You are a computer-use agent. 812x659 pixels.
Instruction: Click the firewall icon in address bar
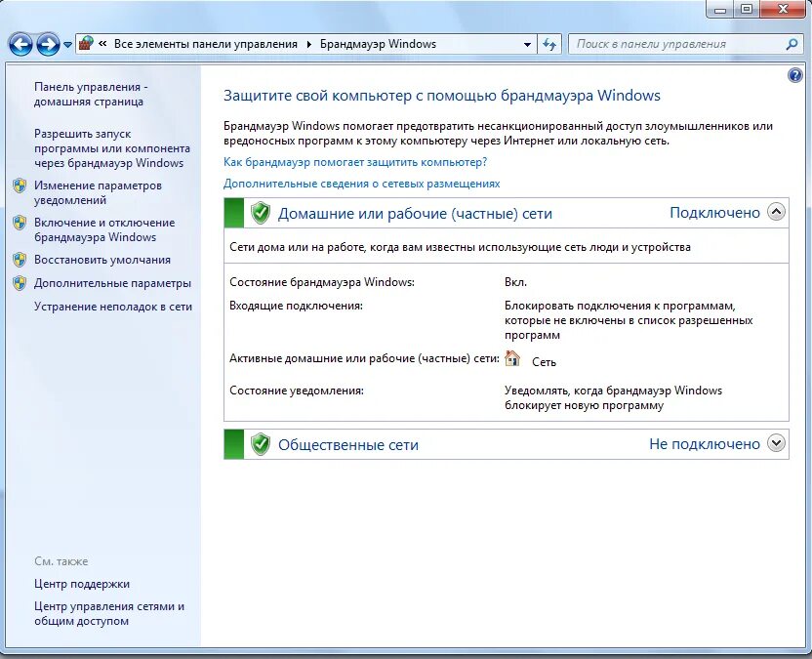pyautogui.click(x=86, y=44)
